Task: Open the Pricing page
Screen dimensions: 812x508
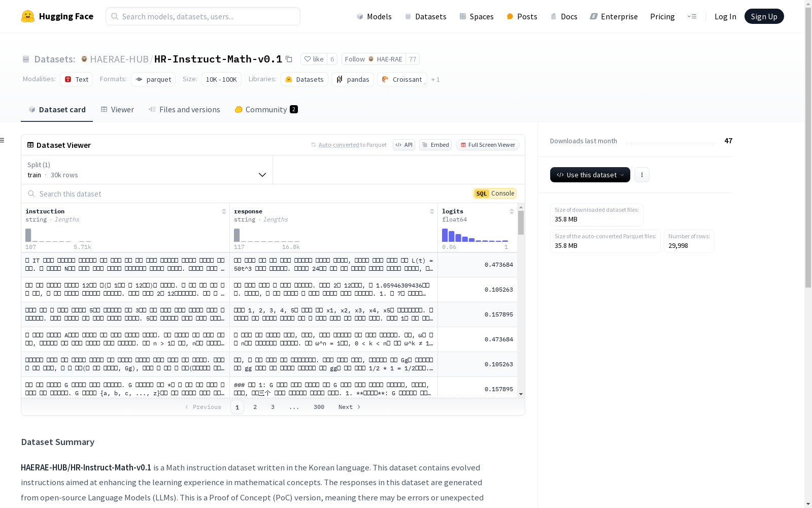Action: [662, 16]
